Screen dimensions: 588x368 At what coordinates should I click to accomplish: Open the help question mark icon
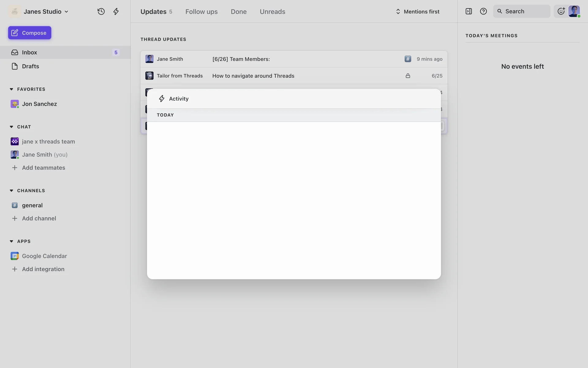coord(483,11)
